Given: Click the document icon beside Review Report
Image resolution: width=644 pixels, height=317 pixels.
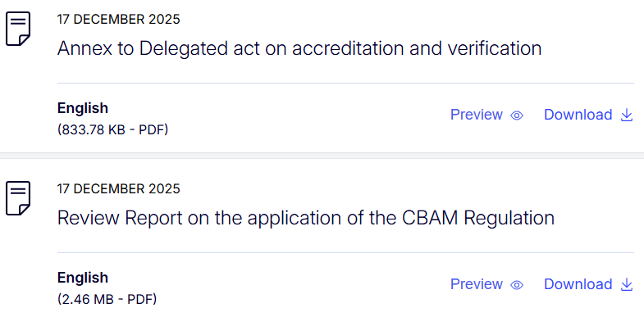Looking at the screenshot, I should (x=18, y=198).
